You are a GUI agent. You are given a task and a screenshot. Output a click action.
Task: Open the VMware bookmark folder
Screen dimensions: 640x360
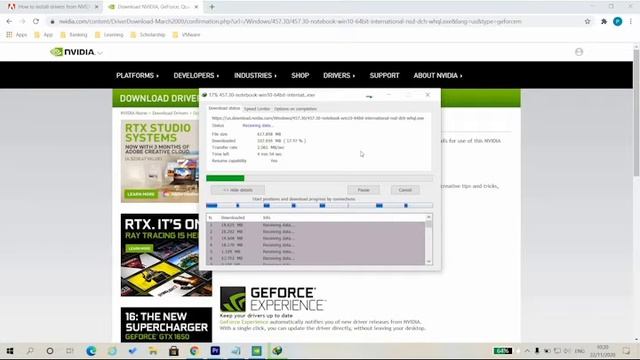[187, 35]
